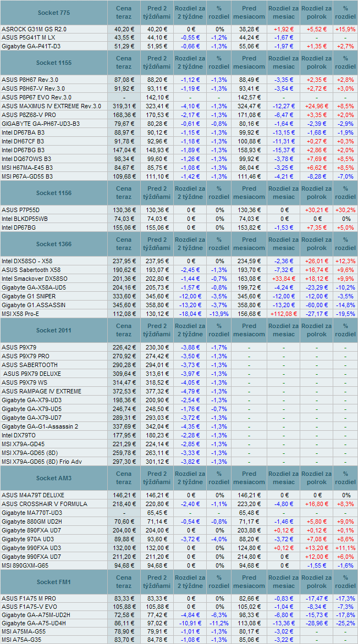358x644 pixels.
Task: Select MSI 890GXM-G65 product name
Action: point(25,565)
